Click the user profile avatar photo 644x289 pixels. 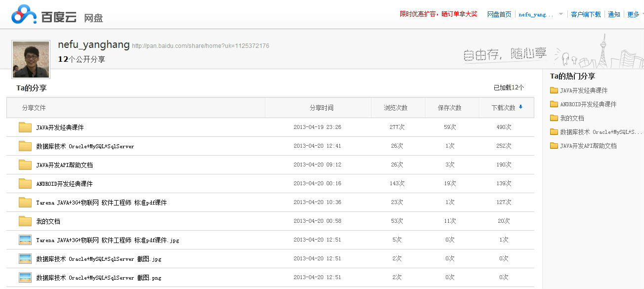tap(31, 60)
